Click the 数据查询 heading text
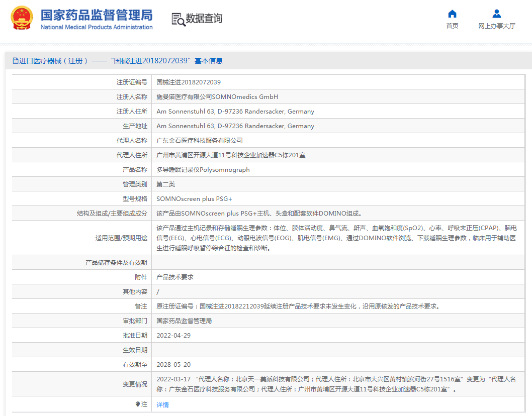Image resolution: width=532 pixels, height=416 pixels. 204,19
